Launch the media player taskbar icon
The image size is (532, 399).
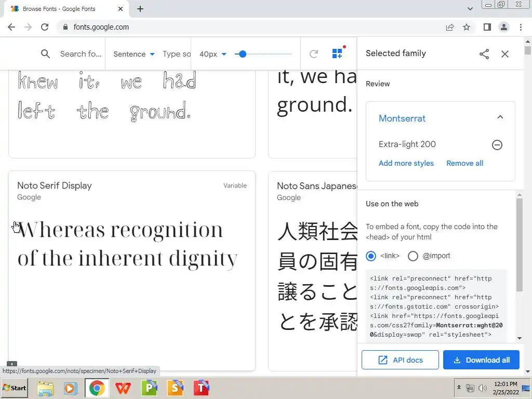(x=70, y=388)
